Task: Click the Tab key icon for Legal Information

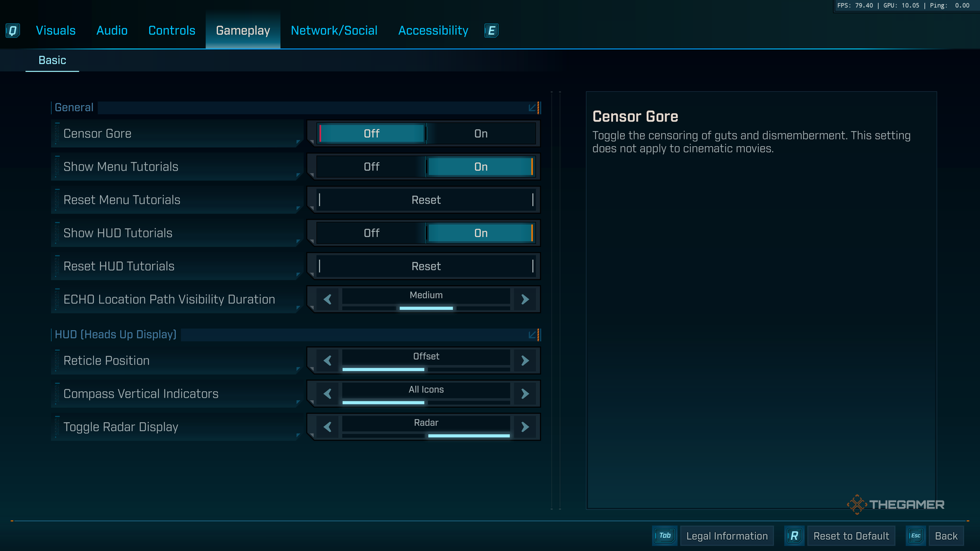Action: (x=665, y=536)
